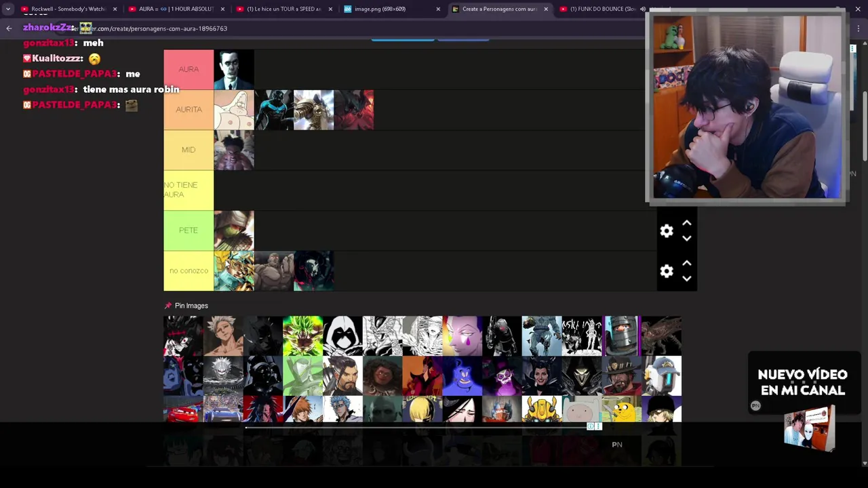Click the orange AURITA tier label
The image size is (868, 488).
(x=189, y=110)
